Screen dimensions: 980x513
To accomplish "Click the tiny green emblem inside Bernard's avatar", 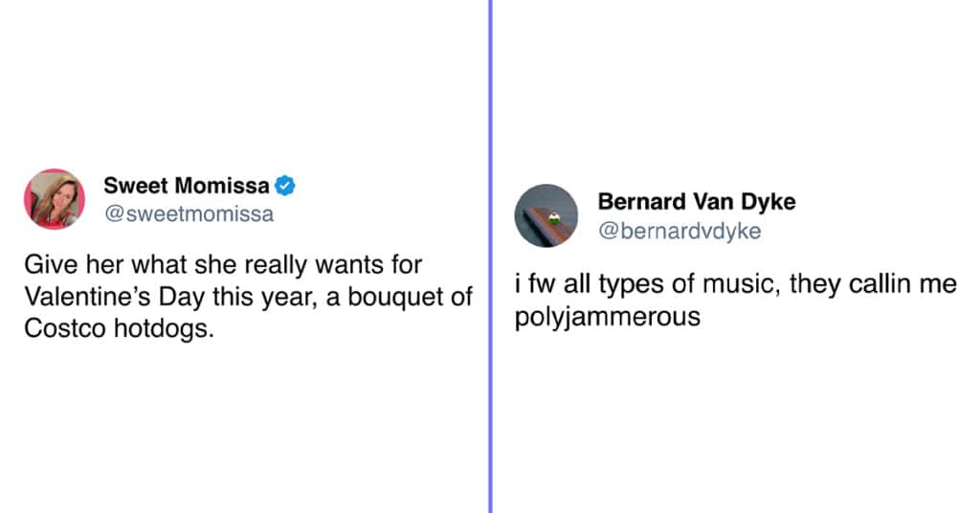I will pyautogui.click(x=553, y=219).
